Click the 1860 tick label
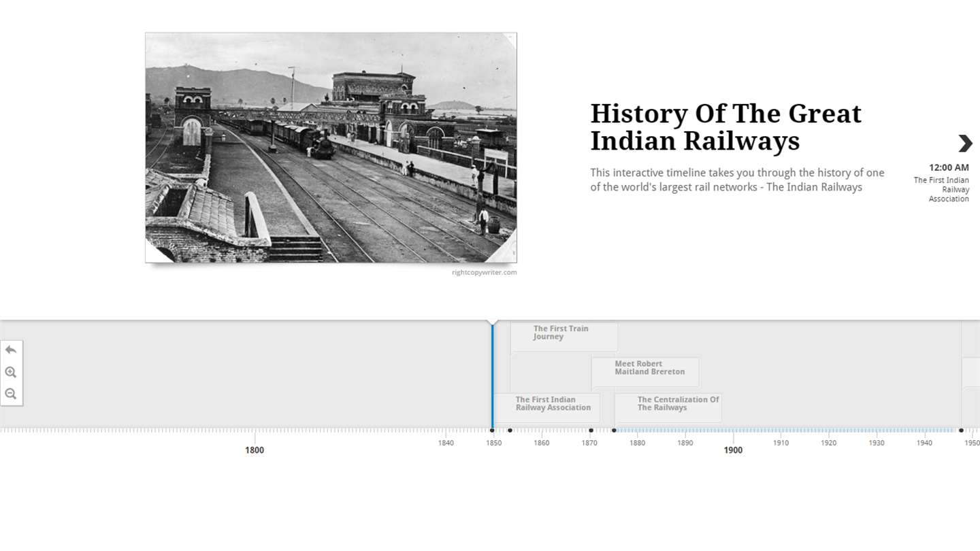980x551 pixels. click(542, 443)
